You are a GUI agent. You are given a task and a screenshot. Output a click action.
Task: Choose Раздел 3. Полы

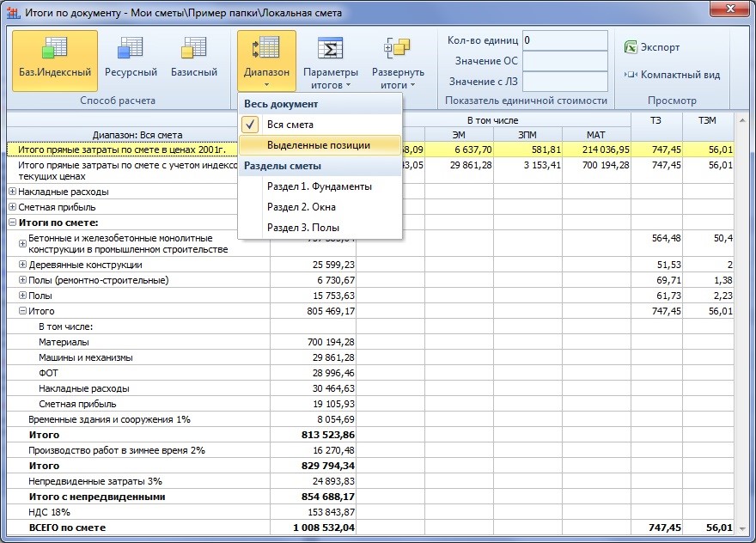320,228
